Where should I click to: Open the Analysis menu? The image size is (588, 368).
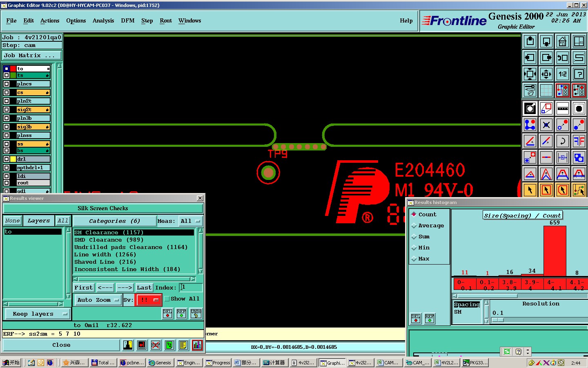pos(103,21)
